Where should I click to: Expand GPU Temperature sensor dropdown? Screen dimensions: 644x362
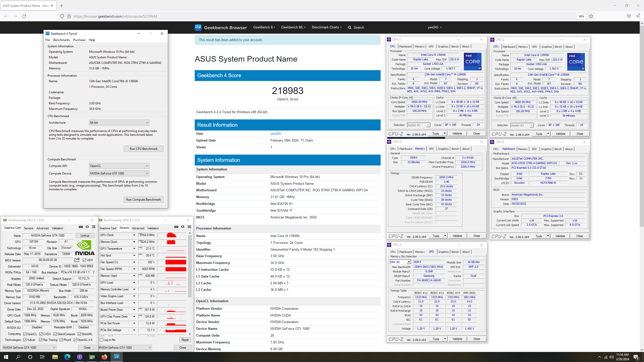(x=134, y=249)
